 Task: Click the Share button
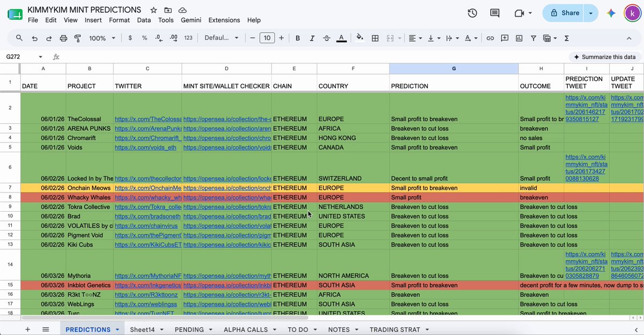564,13
